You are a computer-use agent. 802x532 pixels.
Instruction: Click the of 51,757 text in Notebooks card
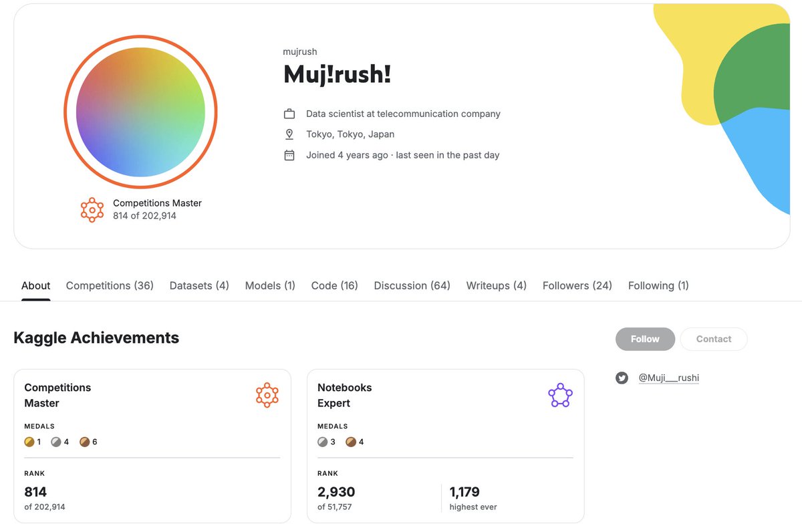[x=335, y=507]
